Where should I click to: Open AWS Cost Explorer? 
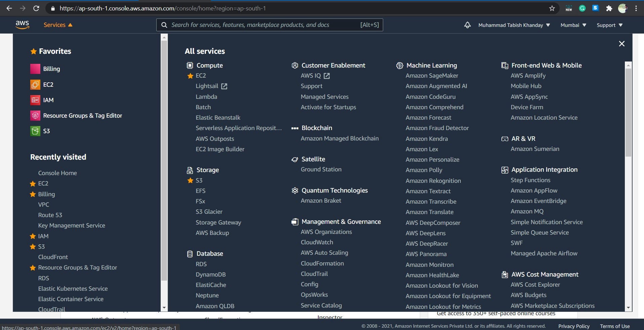535,285
